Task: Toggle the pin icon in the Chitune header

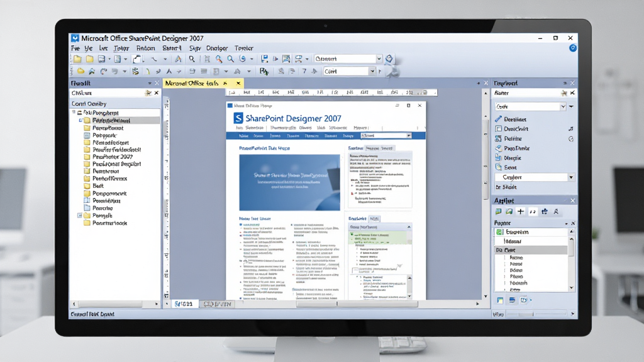Action: tap(148, 93)
